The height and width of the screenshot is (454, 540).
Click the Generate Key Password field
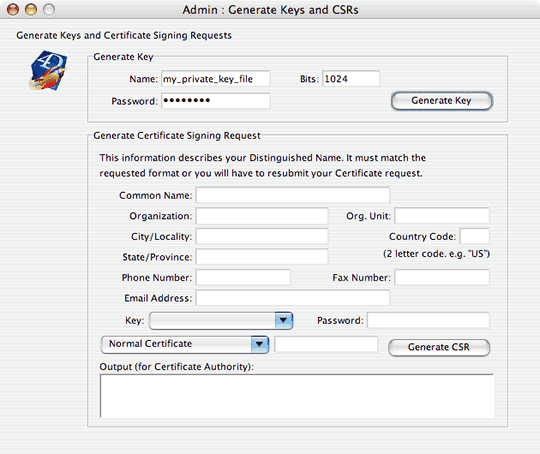(216, 101)
